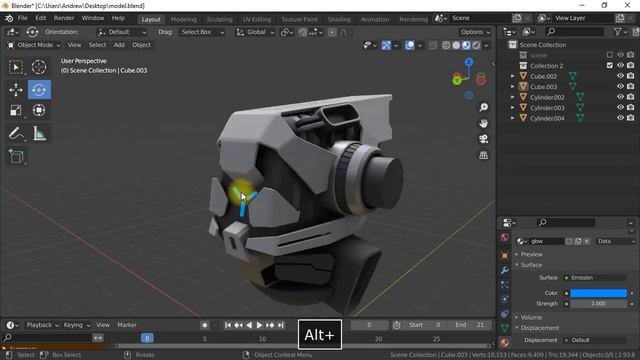The width and height of the screenshot is (640, 360).
Task: Select the Select Box tool
Action: pos(16,67)
